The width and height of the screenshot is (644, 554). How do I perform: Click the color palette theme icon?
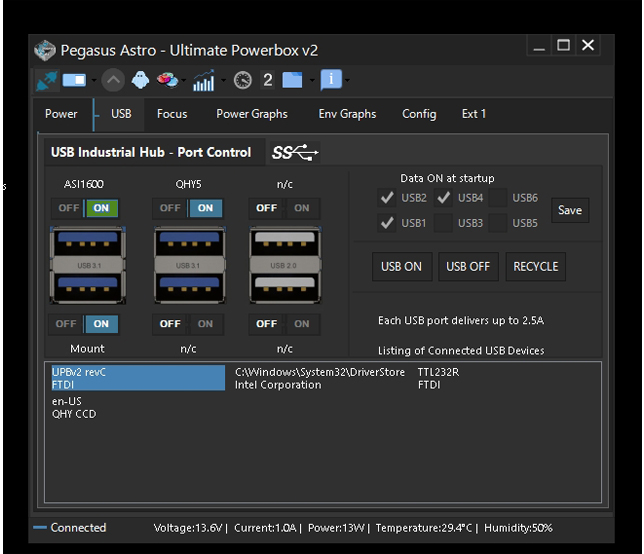[167, 80]
